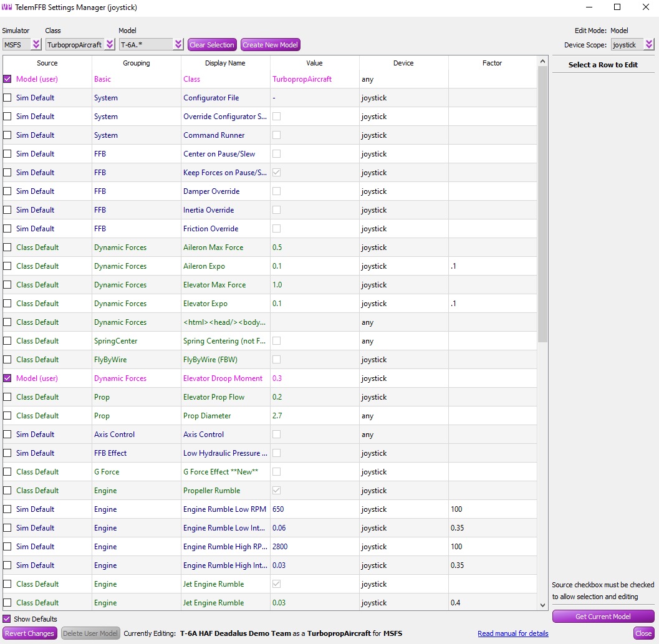Click the 2800 Engine Rumble High RPM value
This screenshot has height=644, width=659.
click(280, 547)
